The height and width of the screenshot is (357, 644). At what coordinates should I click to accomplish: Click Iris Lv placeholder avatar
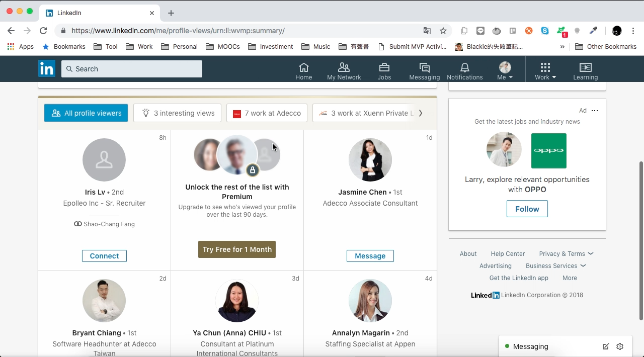click(104, 160)
